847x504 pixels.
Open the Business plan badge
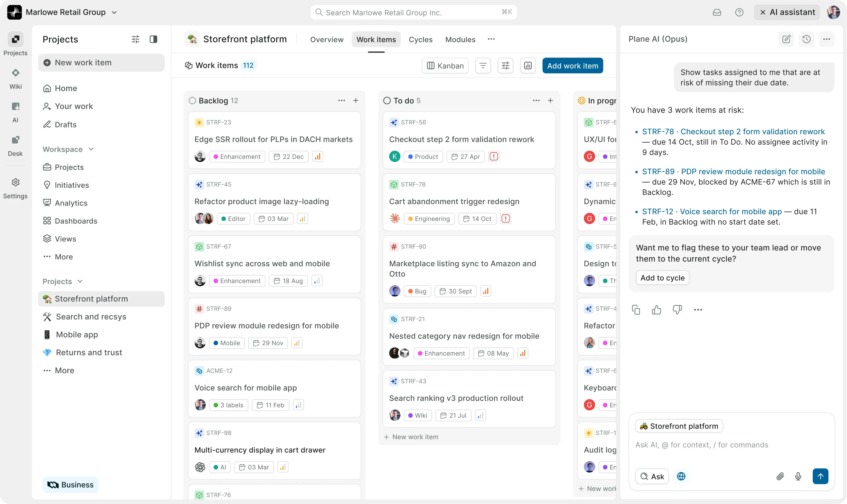coord(70,485)
